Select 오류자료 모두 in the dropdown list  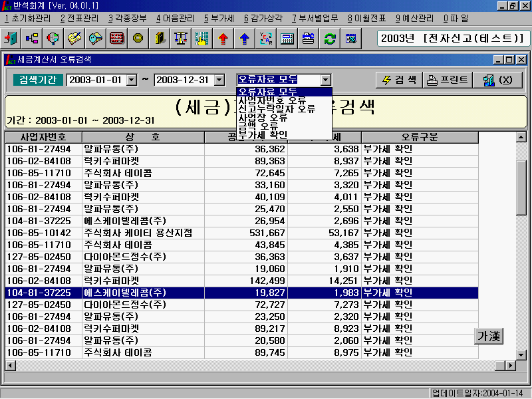[x=284, y=92]
